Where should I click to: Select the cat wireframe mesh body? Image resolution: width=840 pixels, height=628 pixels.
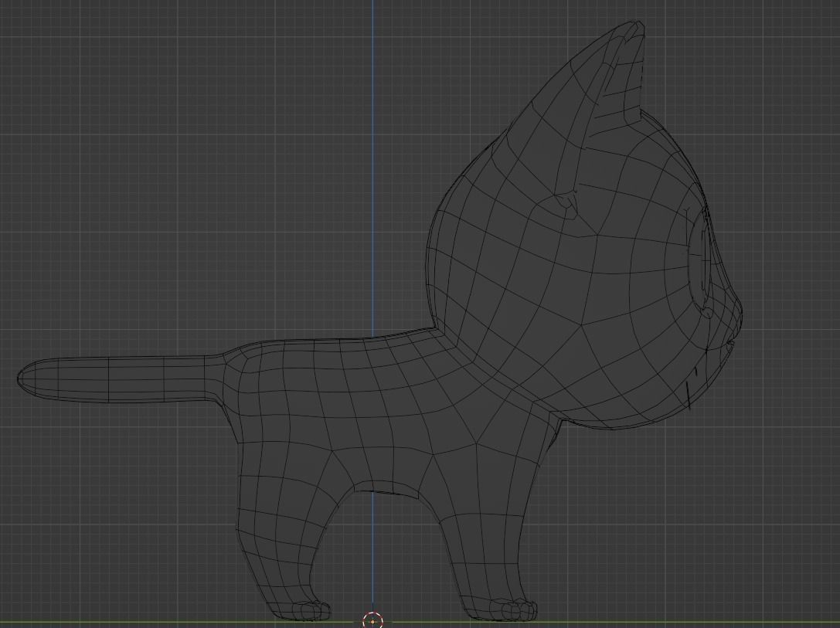(x=380, y=321)
